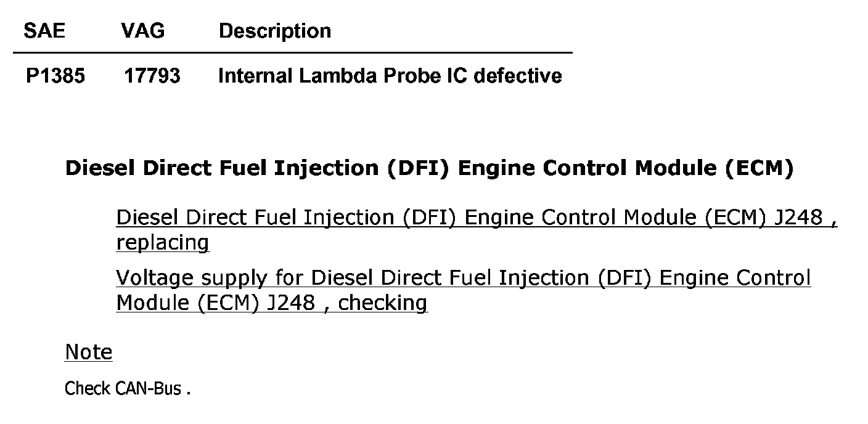The width and height of the screenshot is (868, 424).
Task: Select the Description column header
Action: 275,31
